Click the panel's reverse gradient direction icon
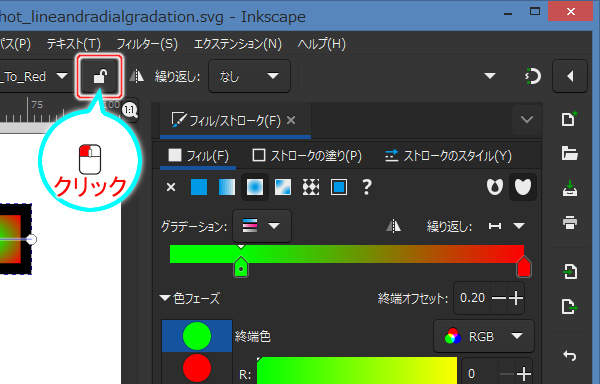 (x=393, y=226)
